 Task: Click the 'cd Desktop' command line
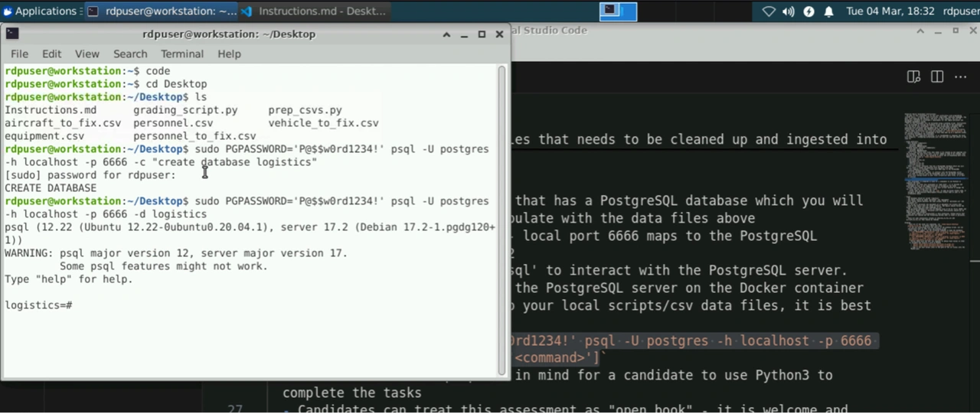click(x=106, y=84)
